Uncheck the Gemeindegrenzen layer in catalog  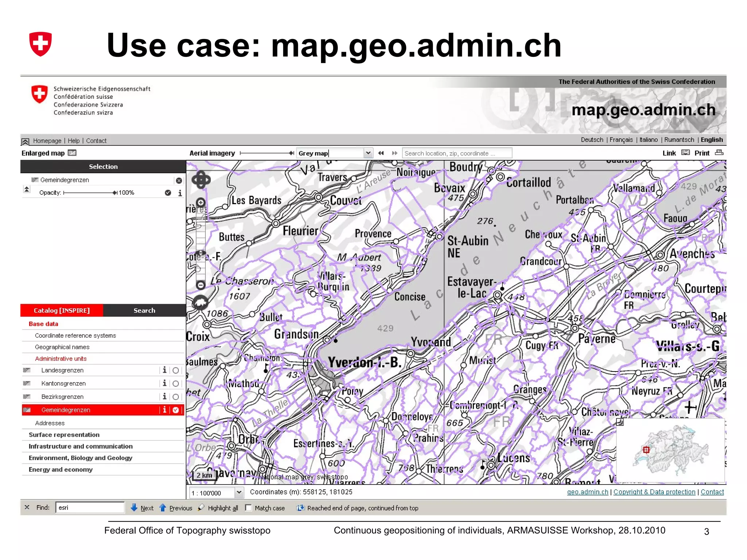coord(176,410)
